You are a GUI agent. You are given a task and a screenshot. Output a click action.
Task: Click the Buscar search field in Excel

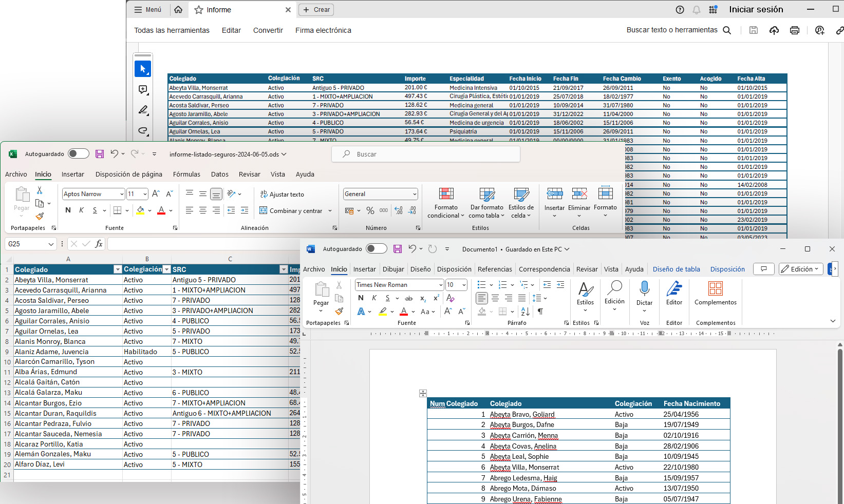pyautogui.click(x=426, y=154)
